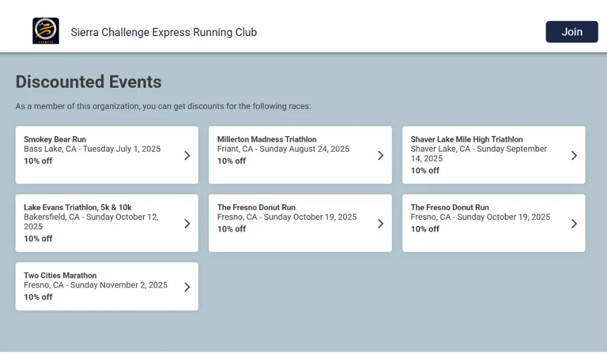607x364 pixels.
Task: Click chevron on the center-column Fresno Donut Run card
Action: pos(381,224)
